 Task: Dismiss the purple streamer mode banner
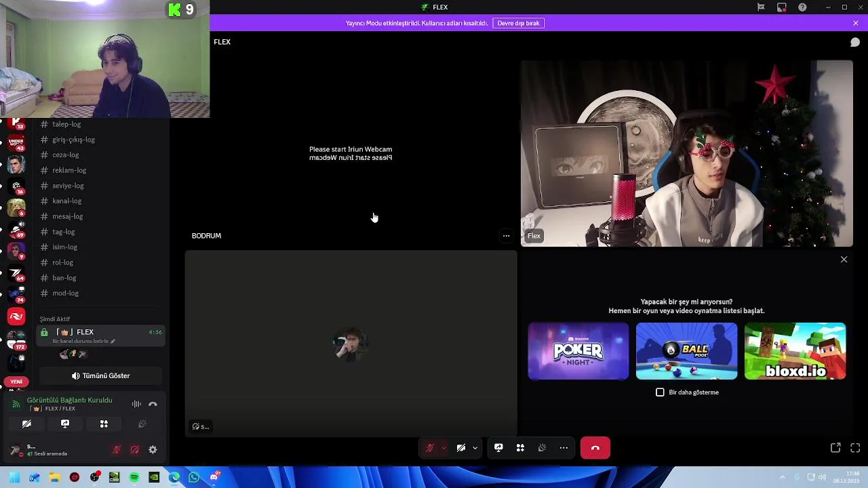856,23
